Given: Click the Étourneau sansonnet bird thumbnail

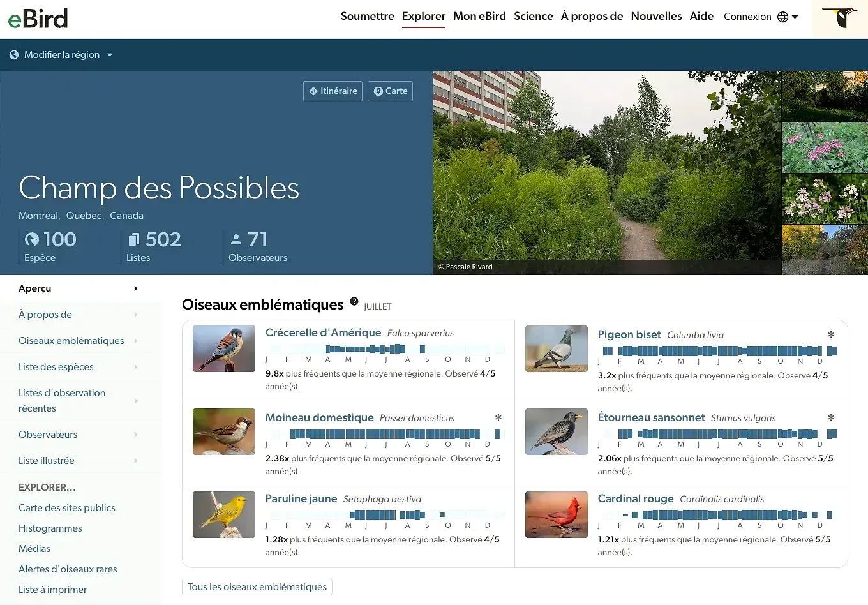Looking at the screenshot, I should [557, 432].
